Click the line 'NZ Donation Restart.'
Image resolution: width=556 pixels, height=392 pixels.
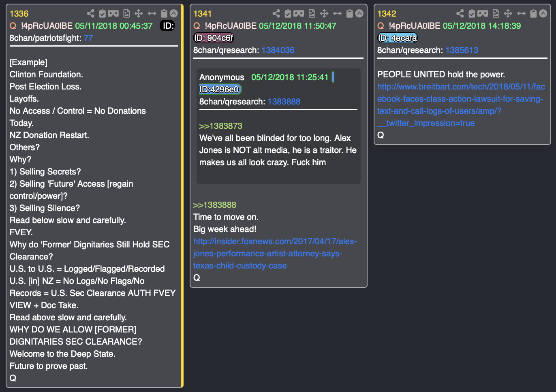pyautogui.click(x=49, y=135)
